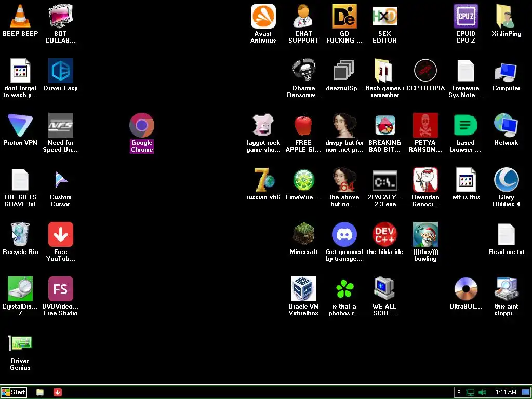Select the PETYA RANSOM skull icon
The image size is (532, 399).
(x=425, y=125)
